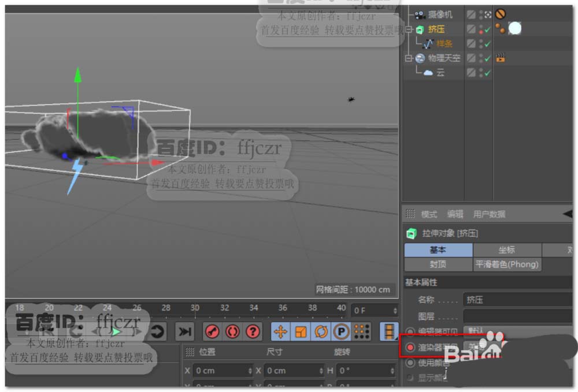This screenshot has height=392, width=578.
Task: Click the rotation H stepper arrows
Action: pos(392,371)
